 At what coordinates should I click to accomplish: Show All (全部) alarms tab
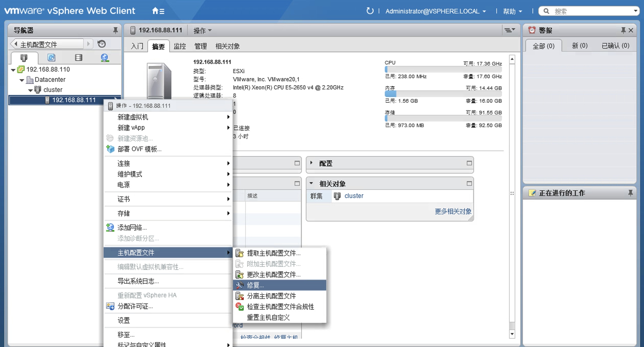pyautogui.click(x=543, y=46)
